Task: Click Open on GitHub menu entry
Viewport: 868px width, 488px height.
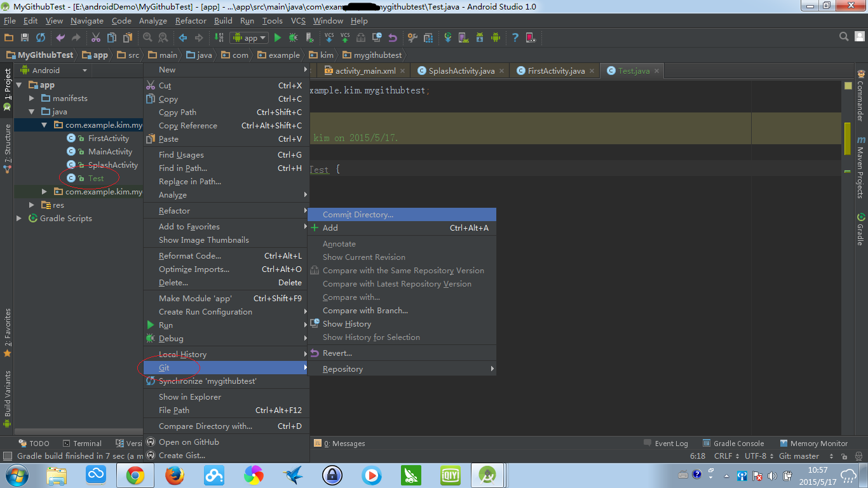Action: click(226, 442)
